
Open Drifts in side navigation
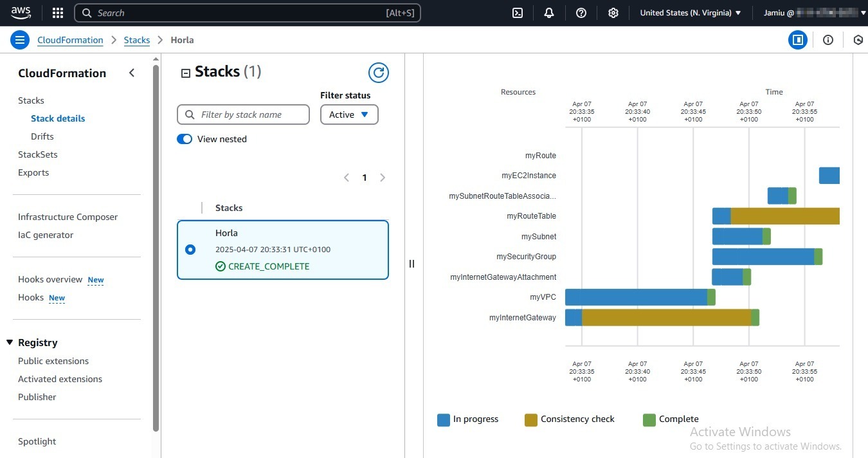[x=42, y=136]
